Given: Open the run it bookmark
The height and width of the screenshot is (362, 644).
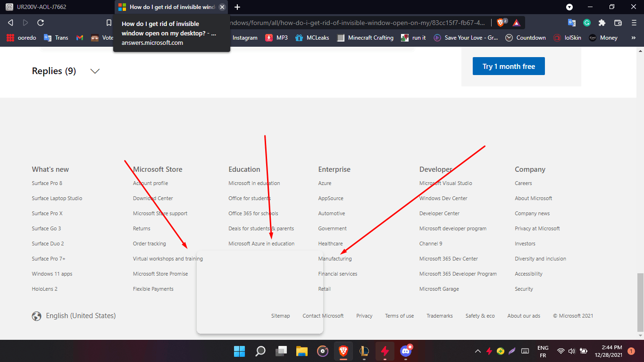Looking at the screenshot, I should 413,38.
